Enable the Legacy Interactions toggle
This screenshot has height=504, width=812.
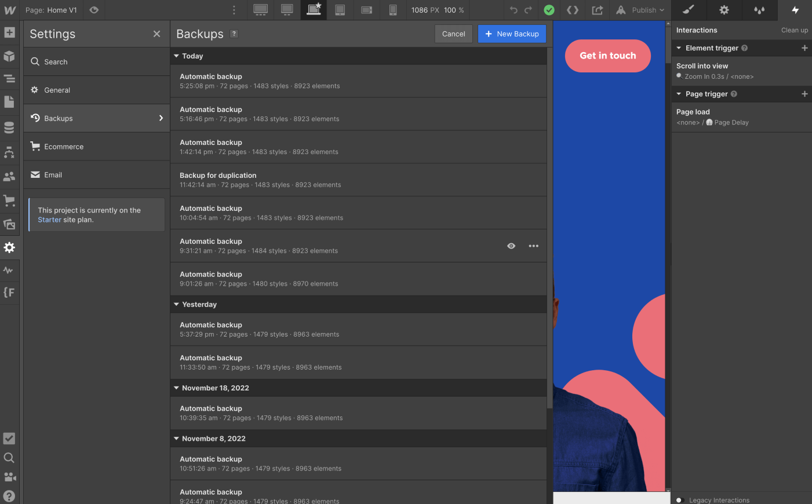[679, 499]
